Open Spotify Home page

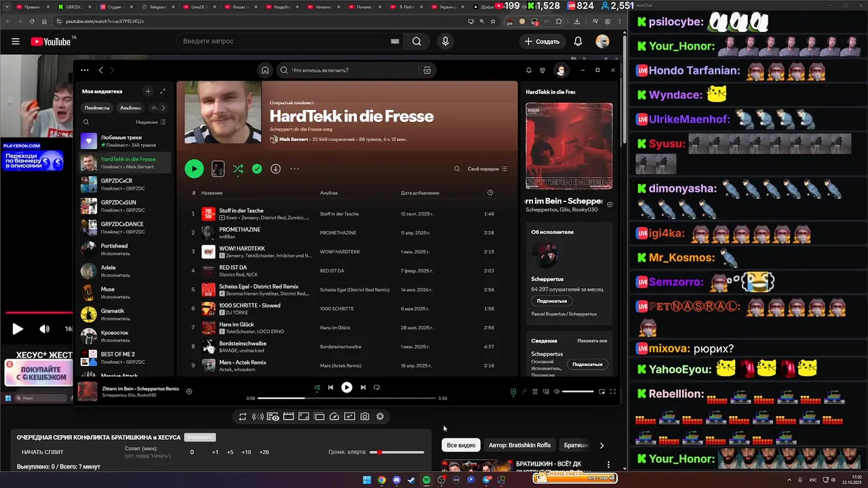265,70
